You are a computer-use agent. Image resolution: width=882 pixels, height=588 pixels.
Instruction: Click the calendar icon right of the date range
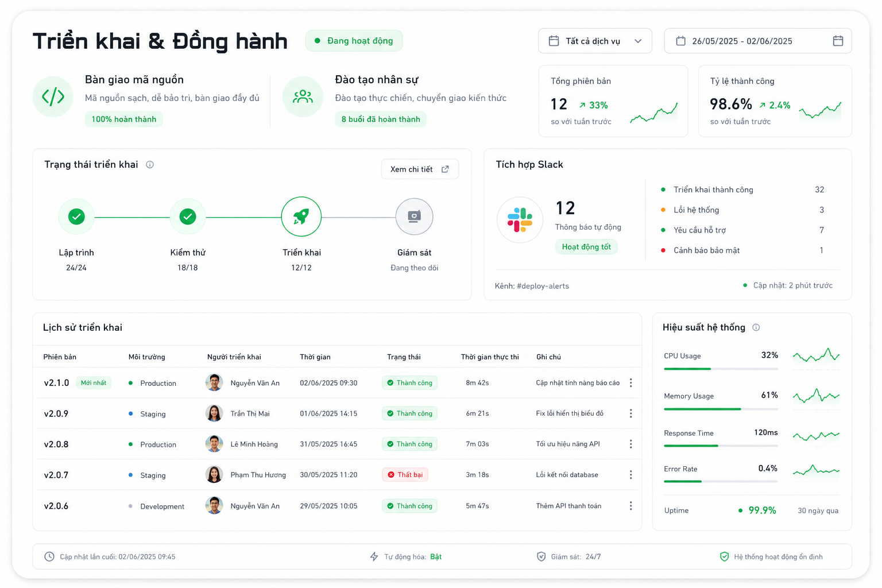coord(838,41)
